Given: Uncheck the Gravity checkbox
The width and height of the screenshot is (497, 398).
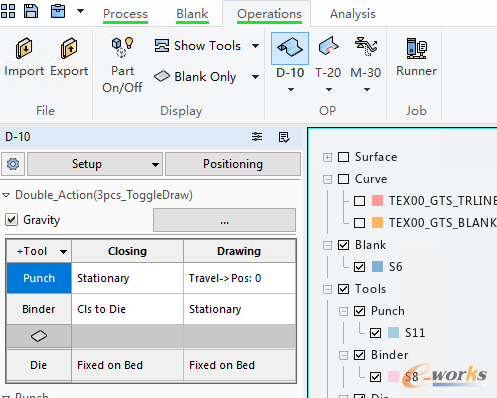Looking at the screenshot, I should (x=12, y=220).
